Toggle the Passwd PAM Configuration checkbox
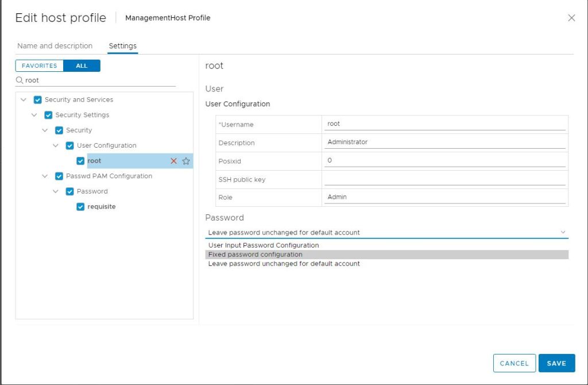 coord(59,176)
